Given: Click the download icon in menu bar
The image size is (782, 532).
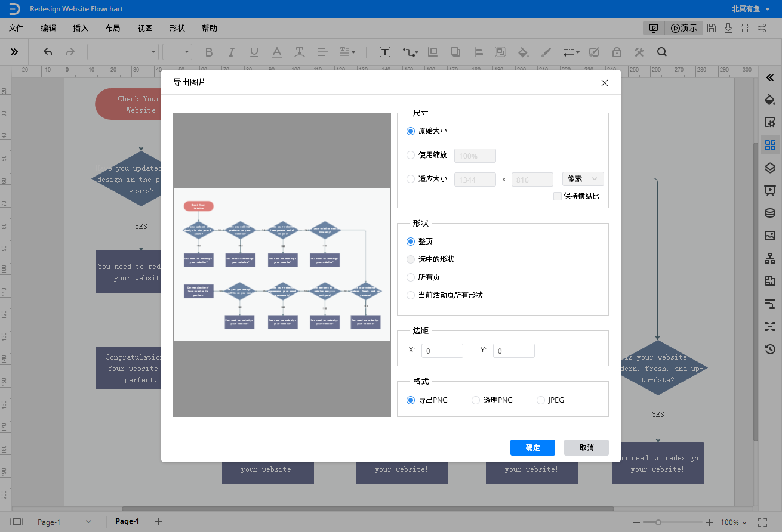Looking at the screenshot, I should (x=728, y=28).
